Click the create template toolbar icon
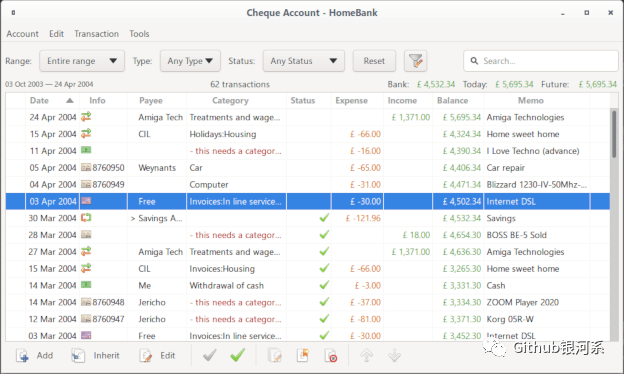The height and width of the screenshot is (374, 624). pos(303,355)
